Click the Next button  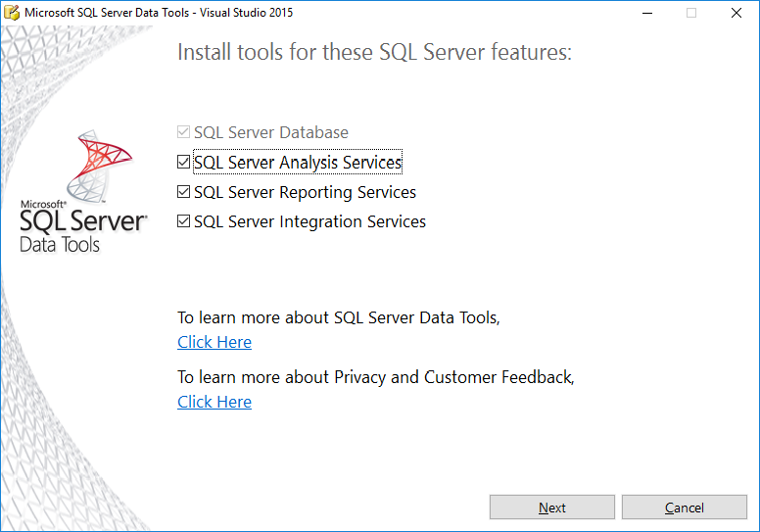[552, 508]
